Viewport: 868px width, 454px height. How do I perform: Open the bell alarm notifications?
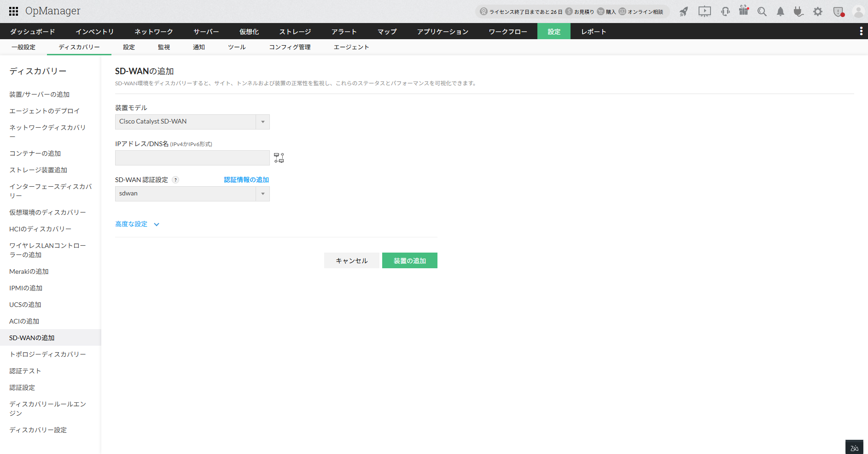coord(781,12)
